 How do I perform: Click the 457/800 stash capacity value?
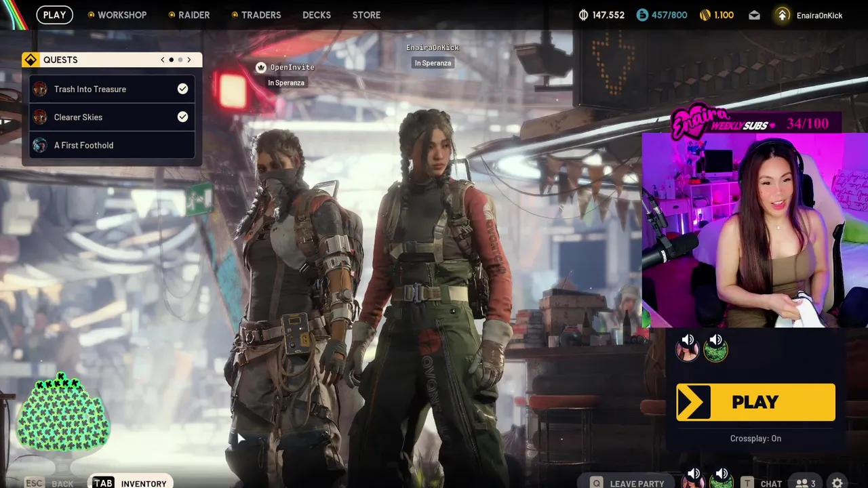tap(669, 15)
